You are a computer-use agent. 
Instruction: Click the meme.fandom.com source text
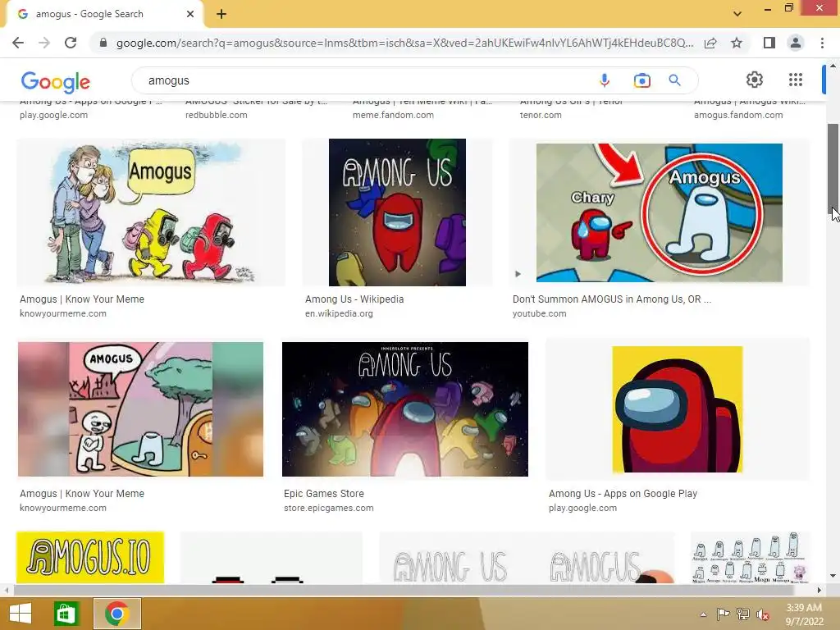(x=393, y=115)
